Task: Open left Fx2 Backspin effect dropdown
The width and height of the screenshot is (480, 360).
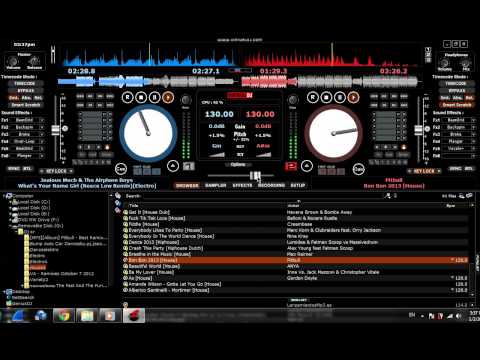Action: [42, 127]
